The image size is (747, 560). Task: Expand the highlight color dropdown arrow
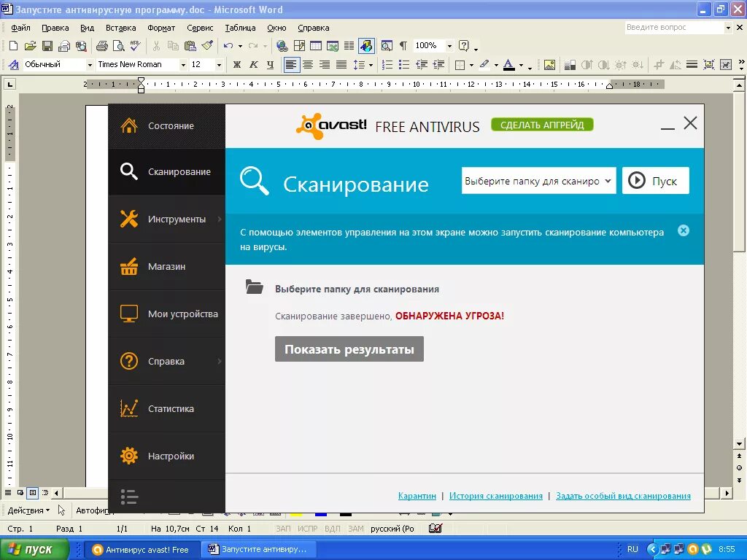pyautogui.click(x=496, y=65)
